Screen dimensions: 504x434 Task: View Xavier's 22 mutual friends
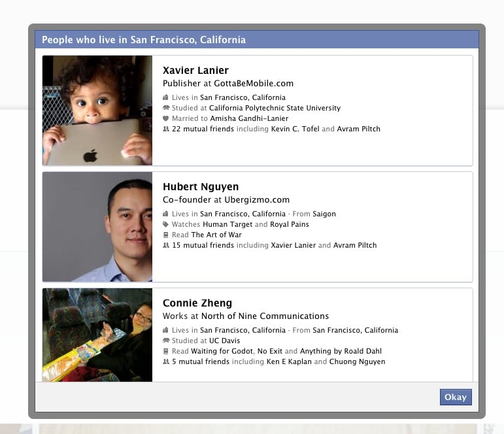click(x=203, y=129)
